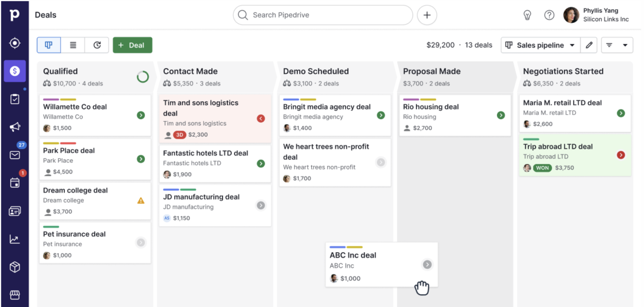Switch to list view
Image resolution: width=644 pixels, height=307 pixels.
pyautogui.click(x=73, y=45)
